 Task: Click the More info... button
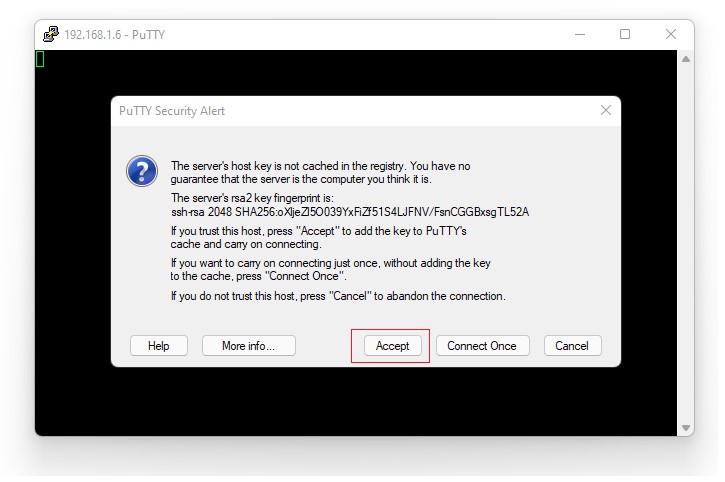point(248,346)
